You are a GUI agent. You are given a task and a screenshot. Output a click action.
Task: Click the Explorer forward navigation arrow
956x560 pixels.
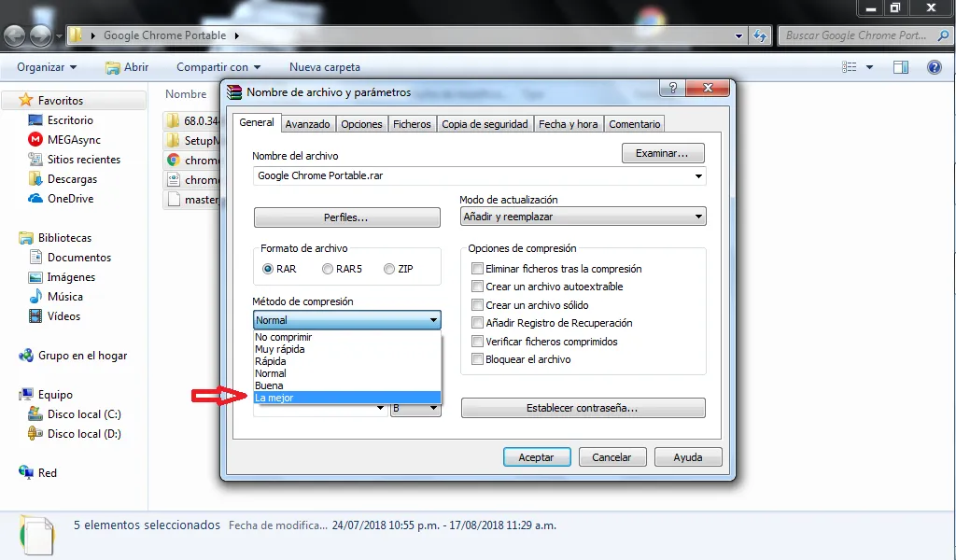click(40, 36)
